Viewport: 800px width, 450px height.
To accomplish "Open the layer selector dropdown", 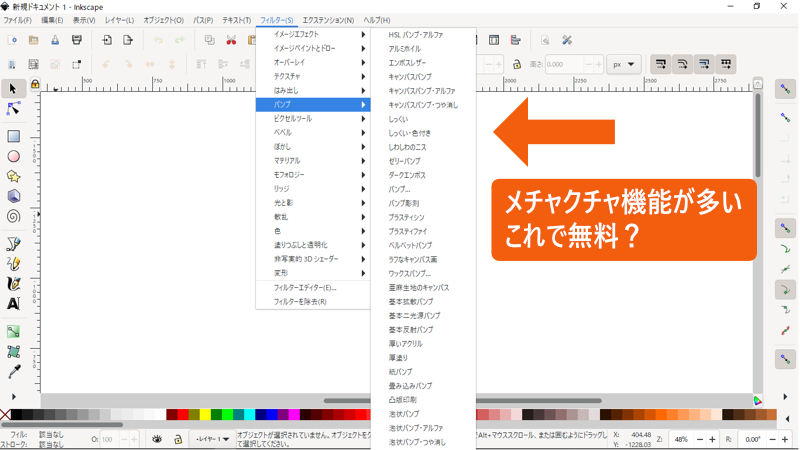I will (213, 439).
